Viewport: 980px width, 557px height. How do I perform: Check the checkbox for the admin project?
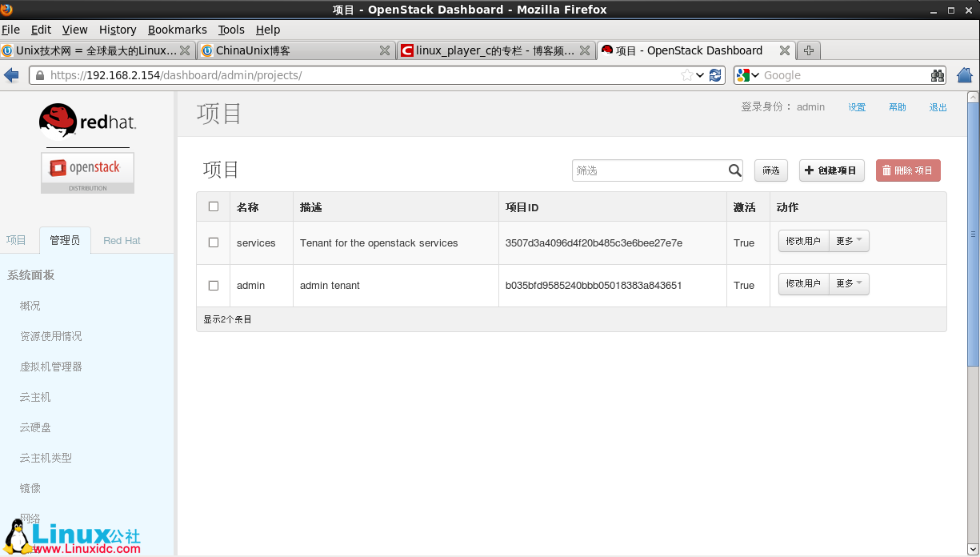pyautogui.click(x=213, y=285)
